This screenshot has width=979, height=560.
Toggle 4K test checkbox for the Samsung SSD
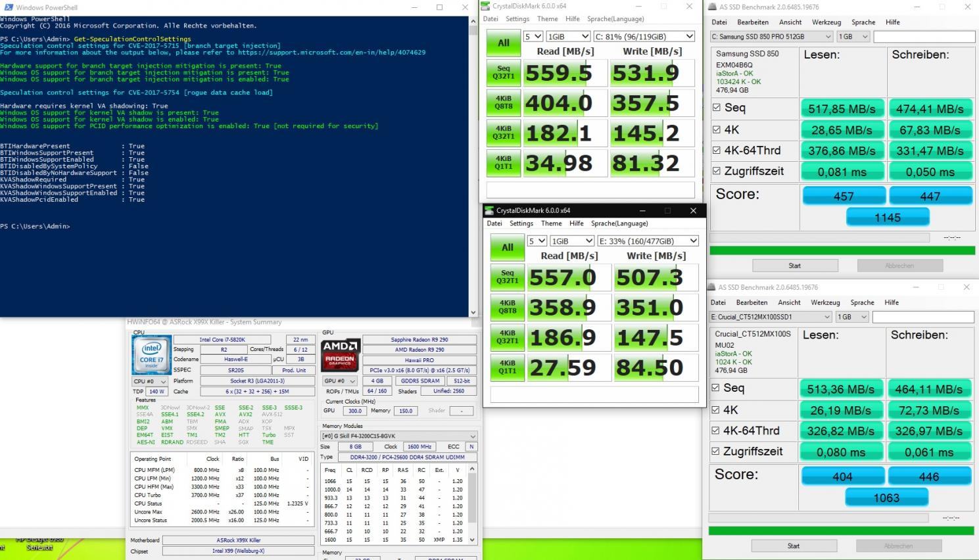point(717,129)
